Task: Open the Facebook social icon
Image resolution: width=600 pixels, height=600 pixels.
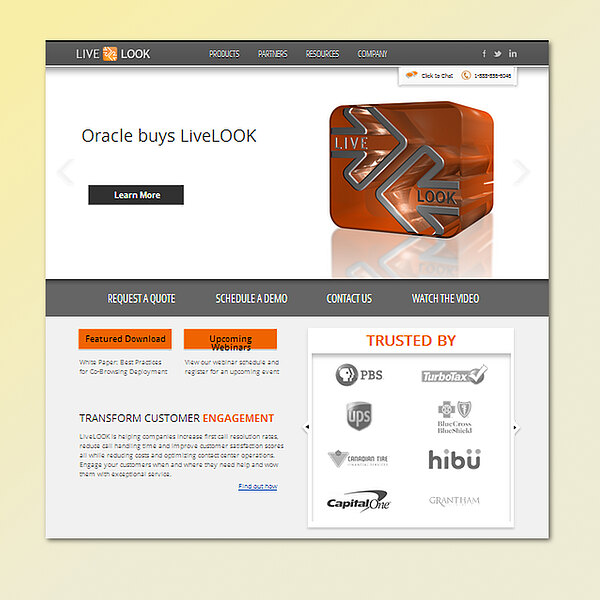Action: (x=484, y=54)
